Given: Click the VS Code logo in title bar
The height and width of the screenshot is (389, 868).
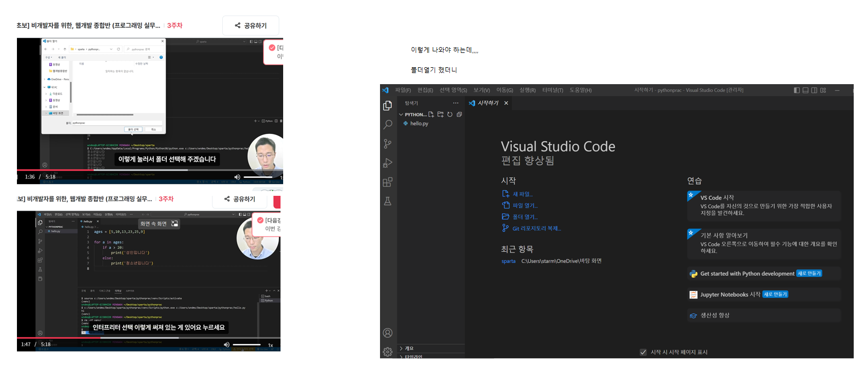Looking at the screenshot, I should click(x=385, y=90).
